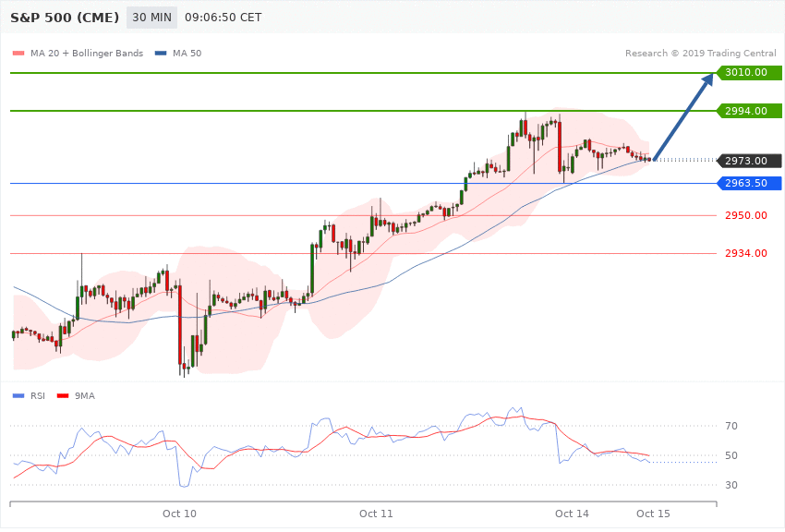The height and width of the screenshot is (532, 785).
Task: Click the MA 20 + Bollinger Bands legend label
Action: (x=87, y=53)
